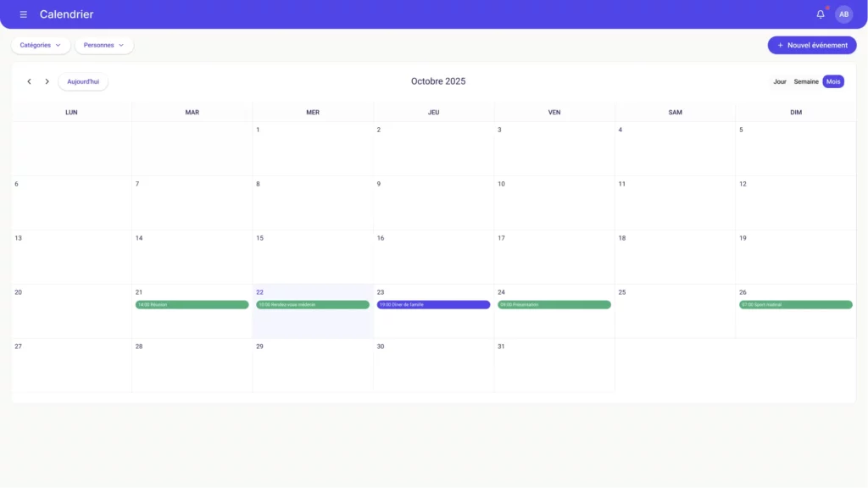The width and height of the screenshot is (868, 488).
Task: Click the Octobre 2025 month title
Action: click(x=438, y=81)
